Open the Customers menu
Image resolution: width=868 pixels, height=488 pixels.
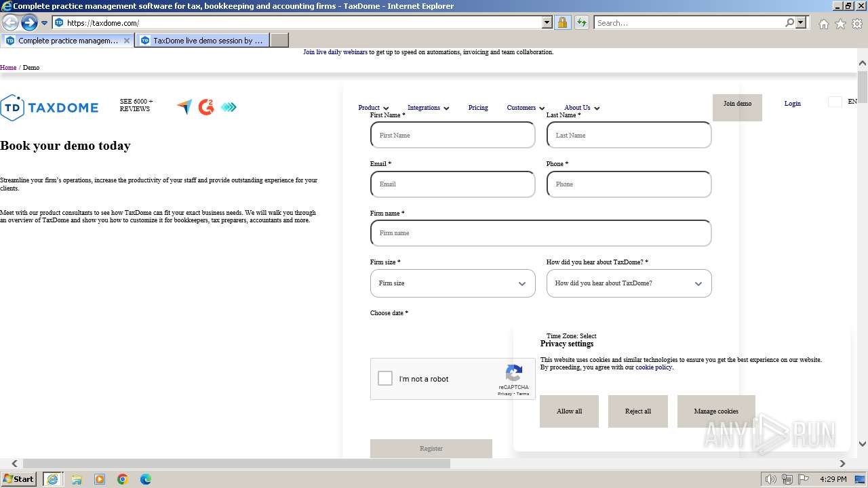pyautogui.click(x=526, y=108)
